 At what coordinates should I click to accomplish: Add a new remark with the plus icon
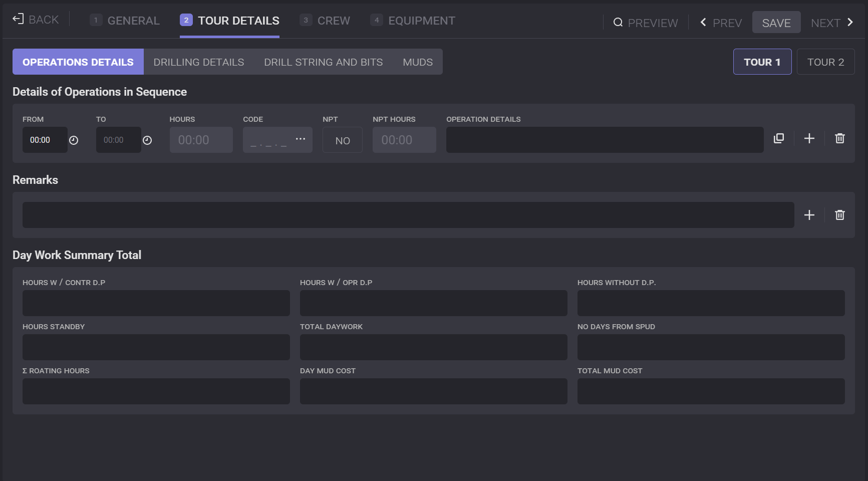coord(809,215)
